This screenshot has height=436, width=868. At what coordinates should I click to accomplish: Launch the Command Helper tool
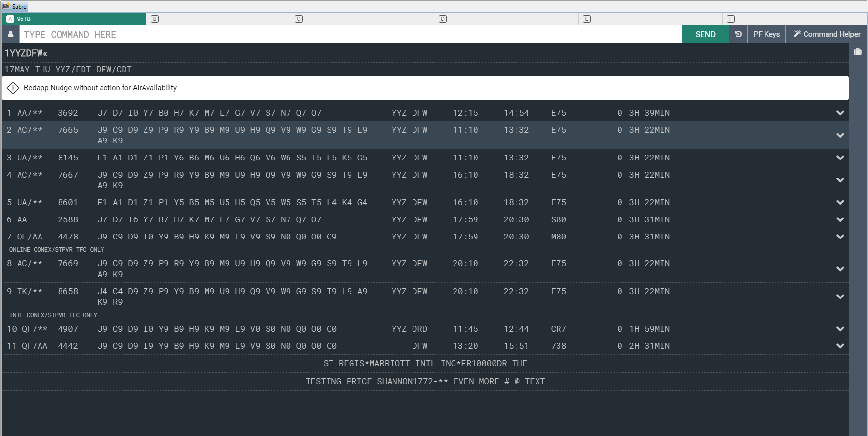point(827,34)
